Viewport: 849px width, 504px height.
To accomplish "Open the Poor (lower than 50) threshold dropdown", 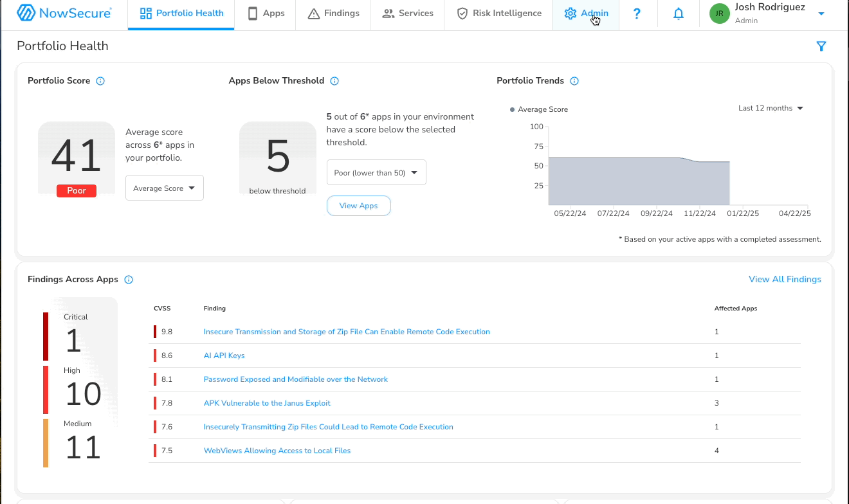I will tap(376, 172).
